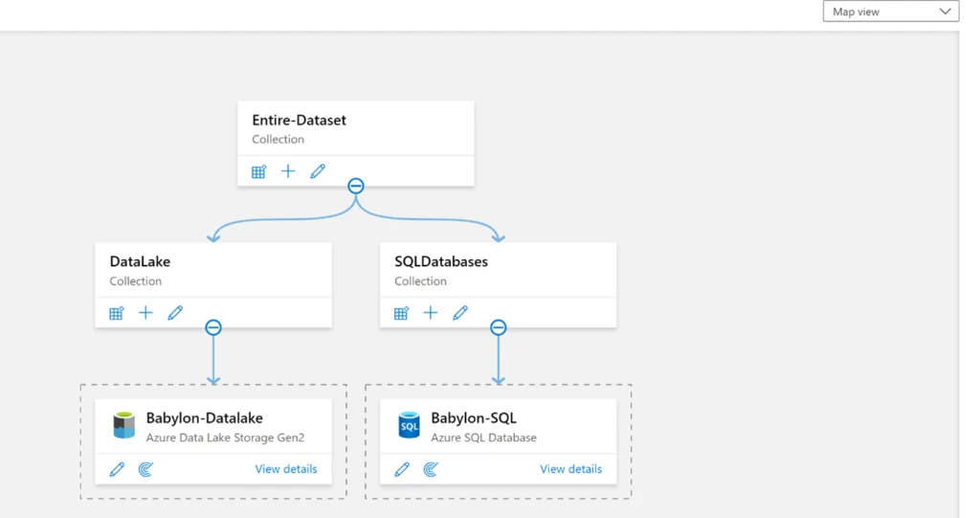
Task: Click the table icon on Entire-Dataset collection
Action: click(258, 171)
